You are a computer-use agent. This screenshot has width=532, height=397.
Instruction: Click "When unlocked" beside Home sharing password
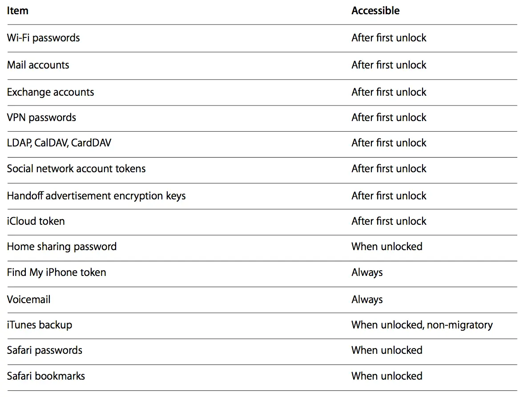click(387, 247)
